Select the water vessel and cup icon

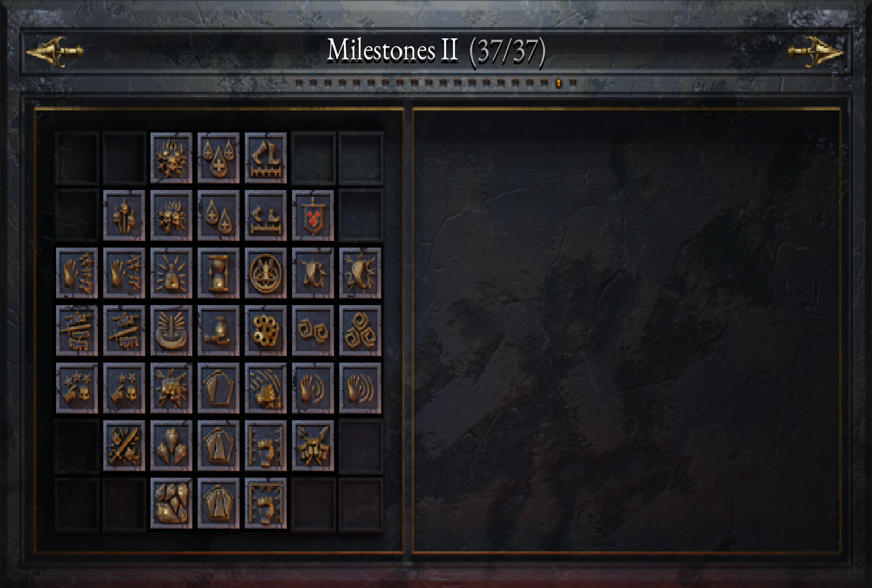[x=218, y=331]
